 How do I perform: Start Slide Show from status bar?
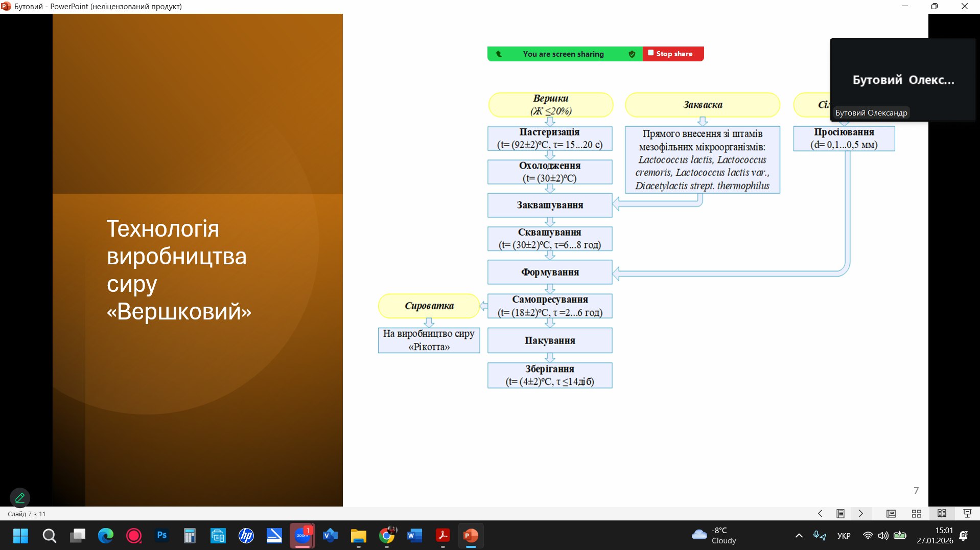pos(967,514)
